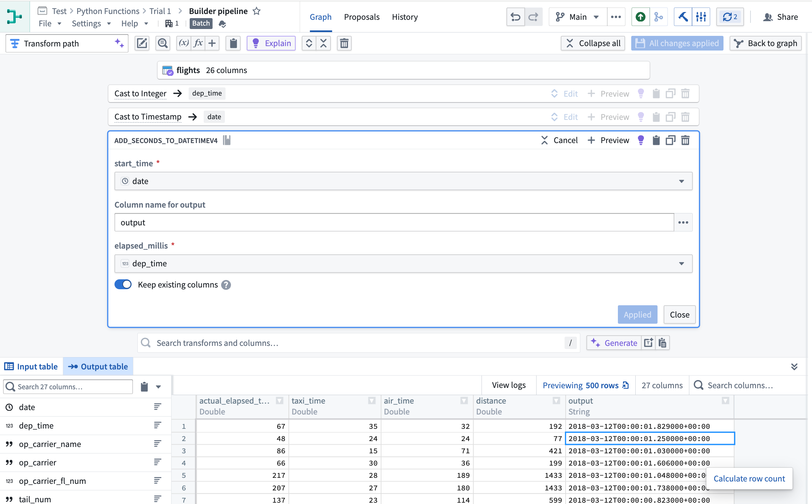Click the undo arrow icon
The image size is (812, 504).
tap(515, 17)
